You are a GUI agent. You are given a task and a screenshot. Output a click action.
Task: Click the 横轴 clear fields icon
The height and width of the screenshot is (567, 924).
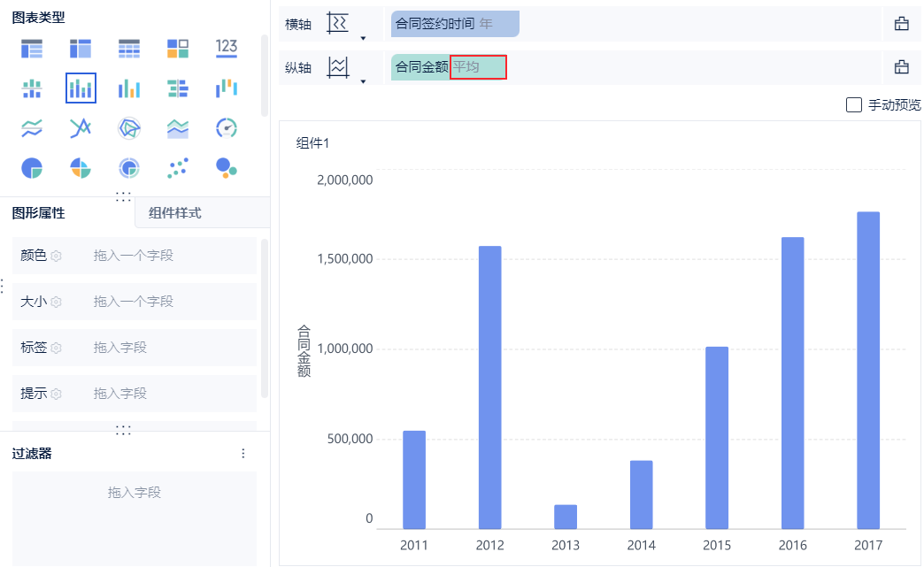click(x=902, y=24)
